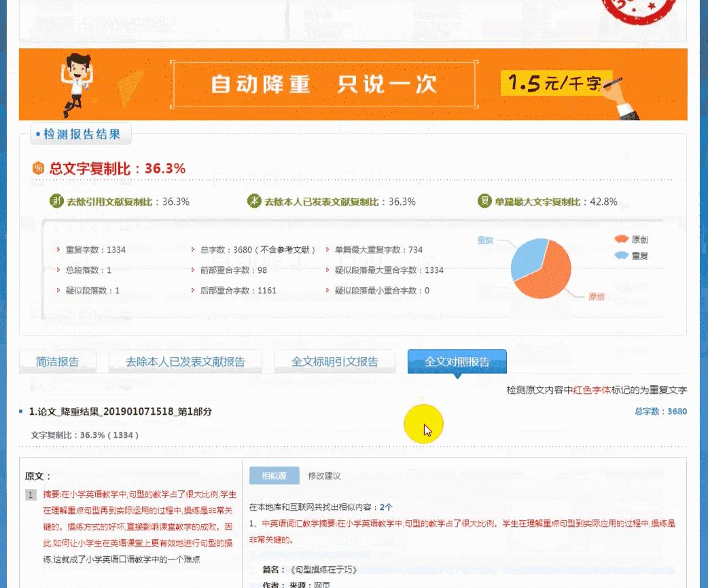Click the blue 2个 similar content link
The width and height of the screenshot is (708, 588).
[x=387, y=507]
